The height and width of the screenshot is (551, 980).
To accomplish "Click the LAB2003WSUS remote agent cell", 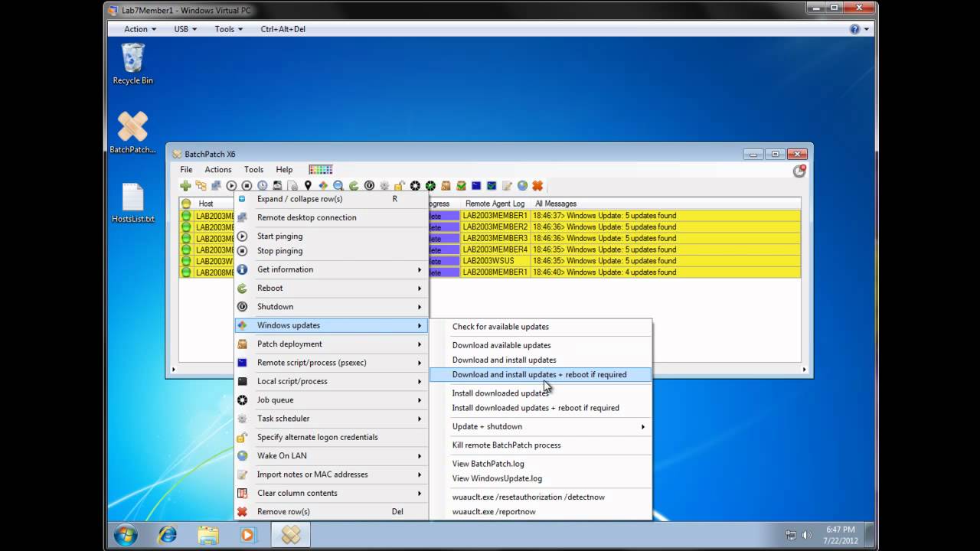I will click(x=495, y=261).
